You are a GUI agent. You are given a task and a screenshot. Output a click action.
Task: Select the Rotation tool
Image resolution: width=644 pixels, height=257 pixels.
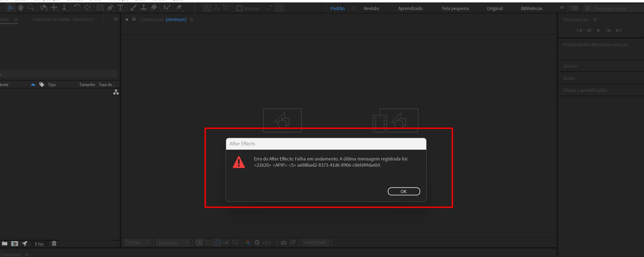pyautogui.click(x=77, y=8)
